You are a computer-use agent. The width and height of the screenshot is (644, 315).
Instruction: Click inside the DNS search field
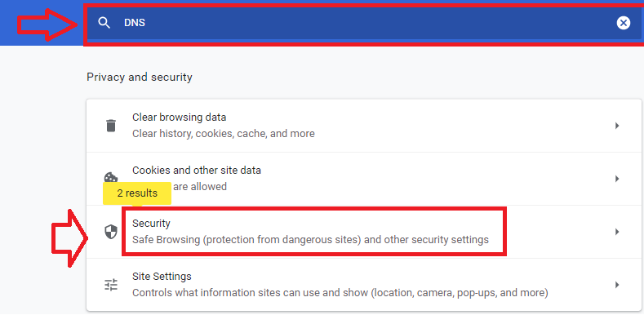click(x=363, y=23)
